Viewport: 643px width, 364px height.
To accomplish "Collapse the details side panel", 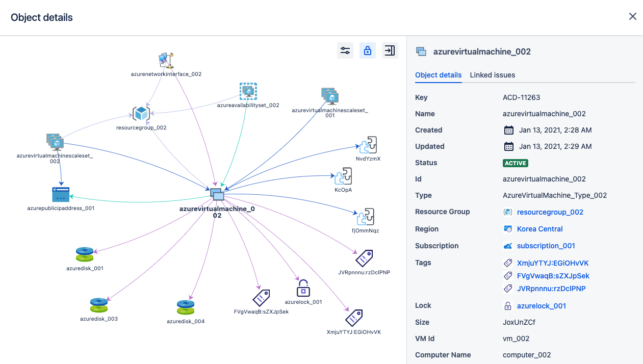I will (390, 50).
